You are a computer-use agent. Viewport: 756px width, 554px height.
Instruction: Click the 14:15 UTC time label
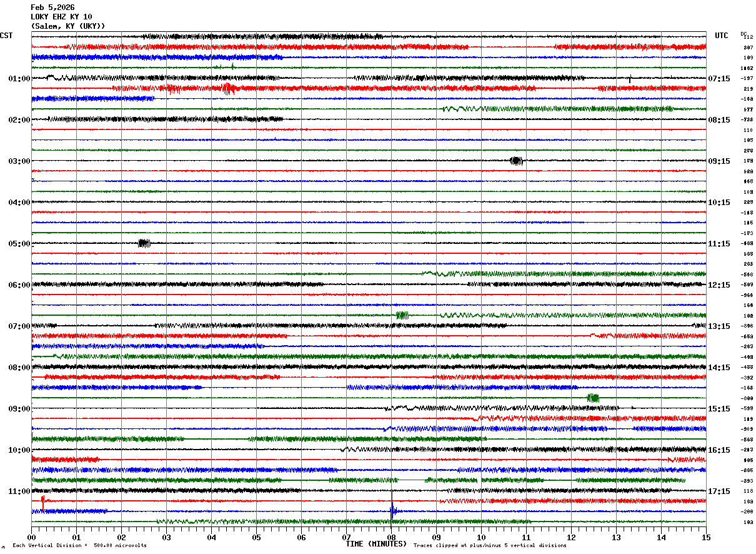click(x=719, y=368)
